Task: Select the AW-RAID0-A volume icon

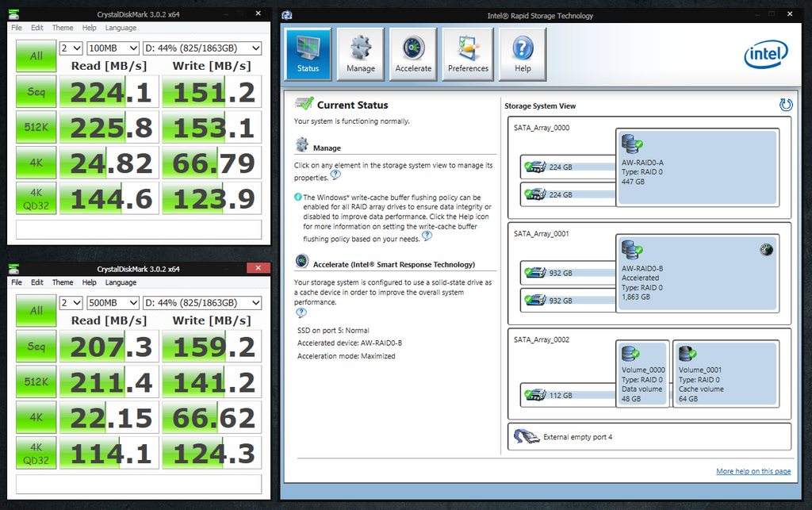Action: [631, 144]
